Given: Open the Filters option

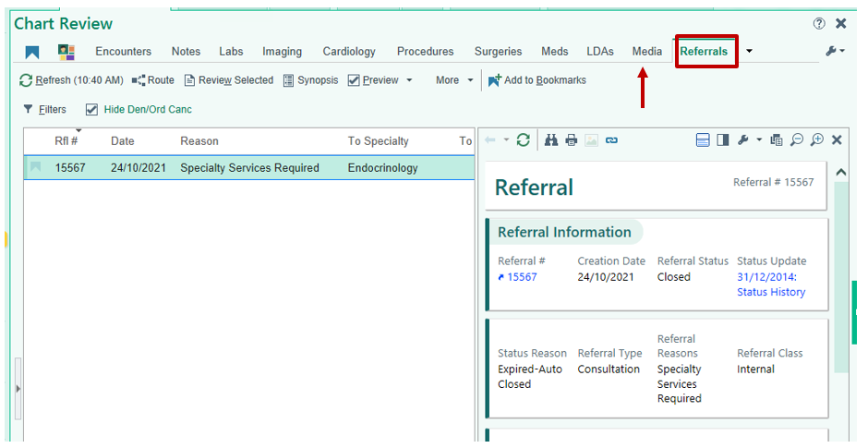Looking at the screenshot, I should (x=45, y=110).
